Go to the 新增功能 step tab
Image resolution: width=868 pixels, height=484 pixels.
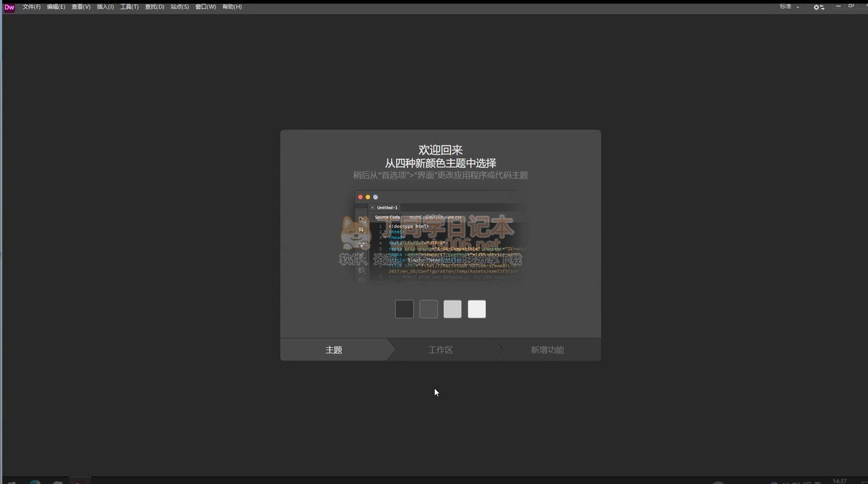[547, 350]
